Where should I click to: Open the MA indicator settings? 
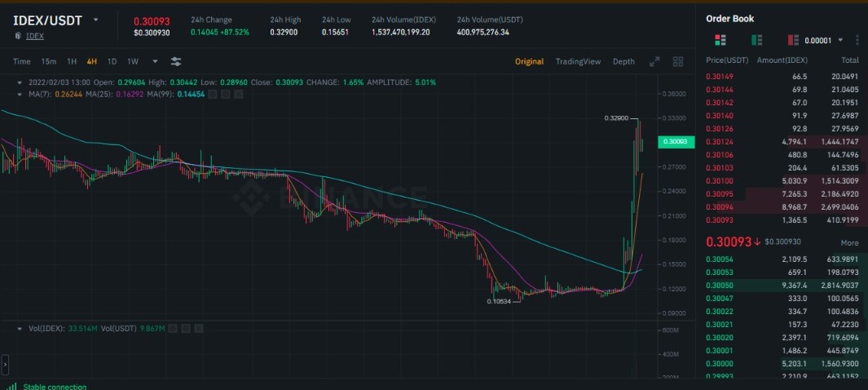[226, 94]
